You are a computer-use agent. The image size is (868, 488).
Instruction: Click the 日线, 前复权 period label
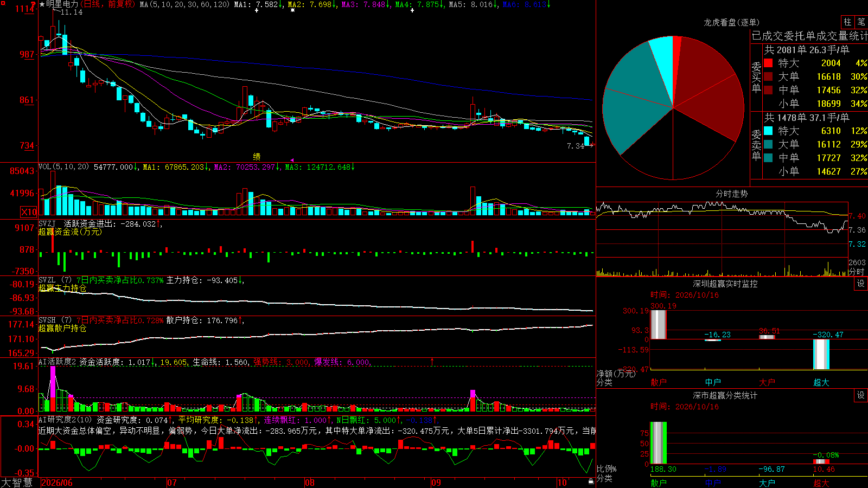click(x=107, y=4)
